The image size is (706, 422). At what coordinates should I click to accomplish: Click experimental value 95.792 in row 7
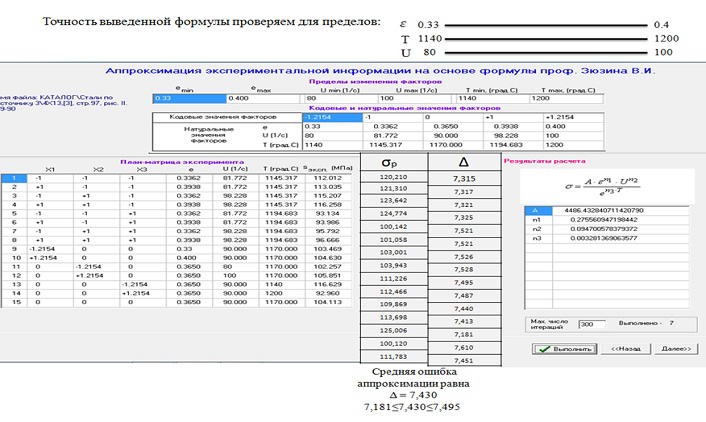coord(328,231)
